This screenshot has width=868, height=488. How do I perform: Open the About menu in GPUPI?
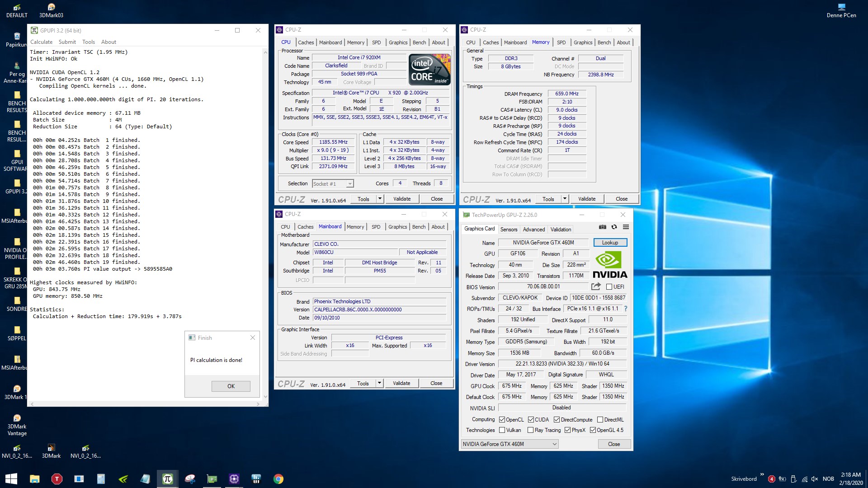[x=108, y=42]
